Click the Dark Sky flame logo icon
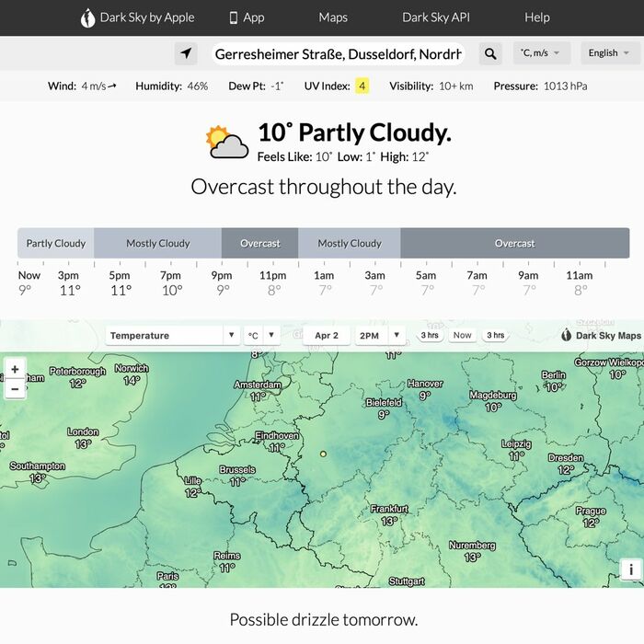This screenshot has width=644, height=644. [x=87, y=18]
